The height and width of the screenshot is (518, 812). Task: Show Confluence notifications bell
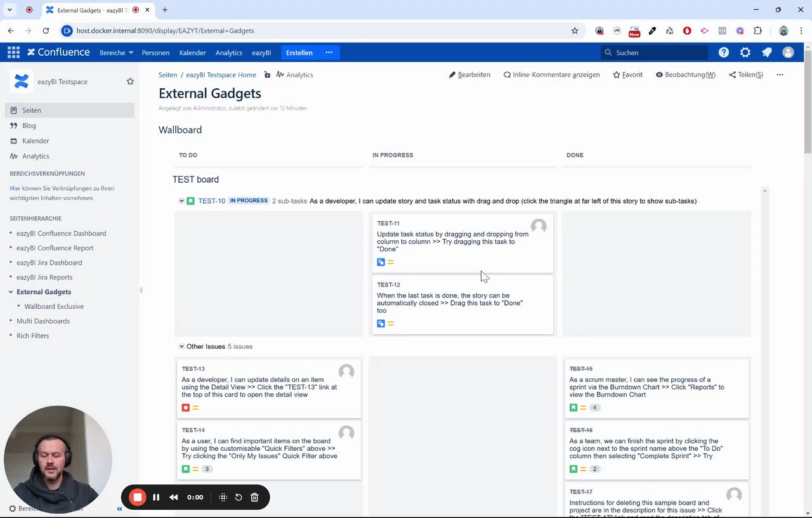[x=766, y=53]
